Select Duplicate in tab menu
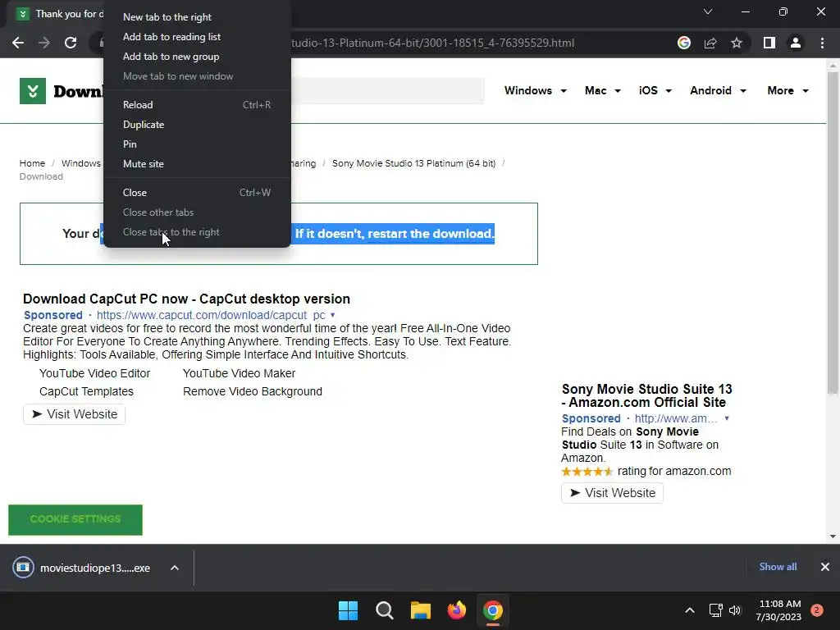This screenshot has height=630, width=840. (x=197, y=125)
